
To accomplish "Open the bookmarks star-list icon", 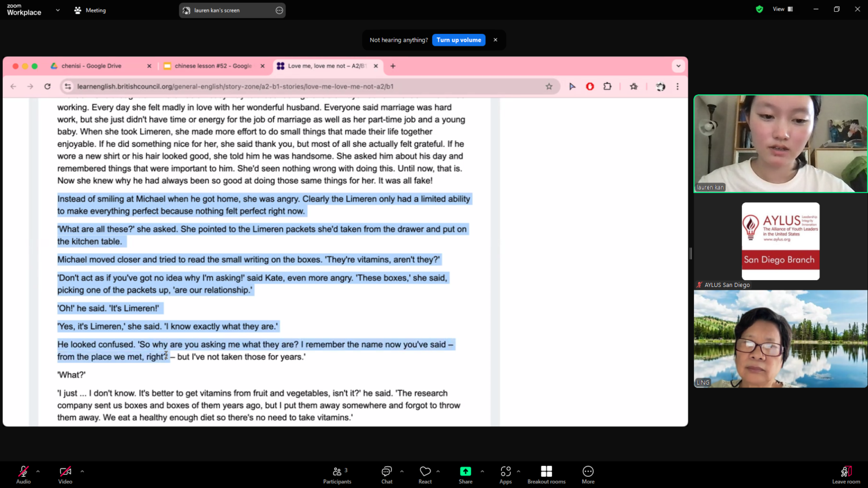I will pos(634,86).
